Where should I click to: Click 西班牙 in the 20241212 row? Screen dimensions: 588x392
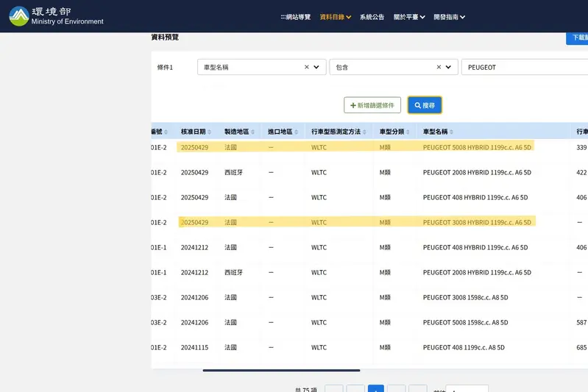233,272
